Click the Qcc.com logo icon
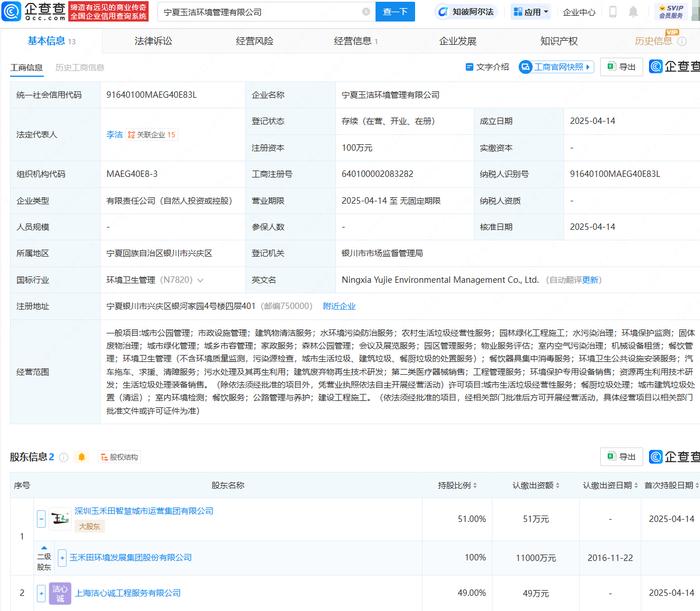700x611 pixels. point(12,11)
